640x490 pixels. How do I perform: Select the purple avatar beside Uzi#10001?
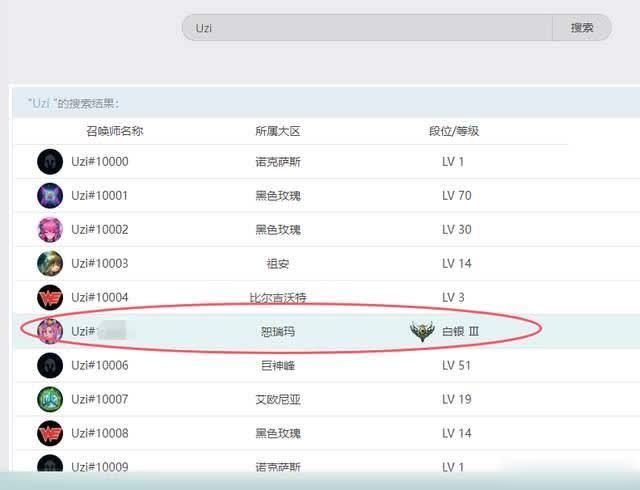[x=50, y=196]
